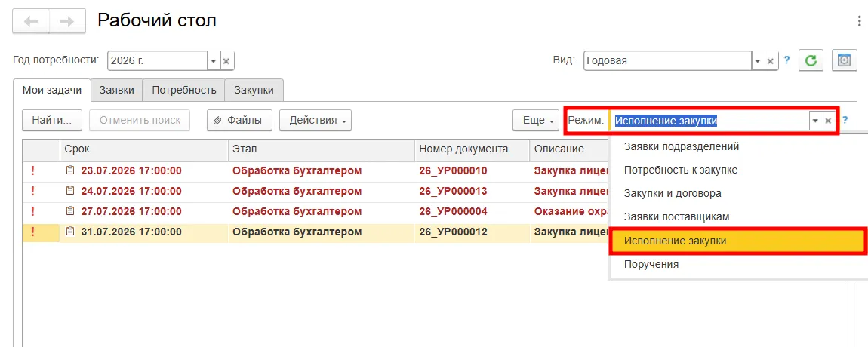Click date cell 23.07.2026 17:00:00

(131, 170)
